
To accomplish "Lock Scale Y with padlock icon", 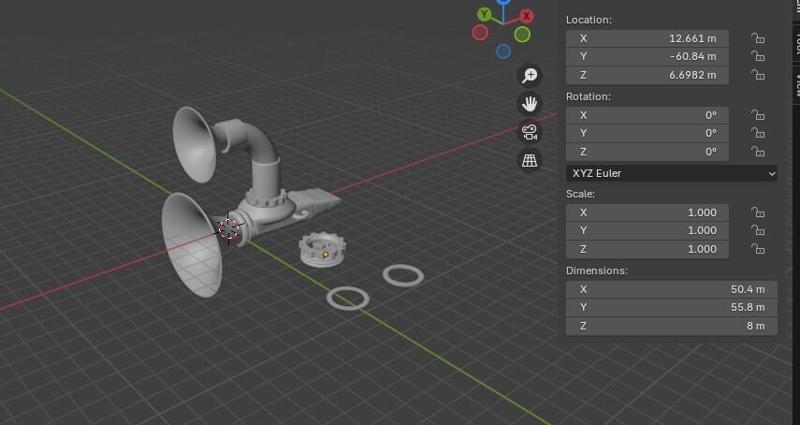I will pyautogui.click(x=758, y=231).
